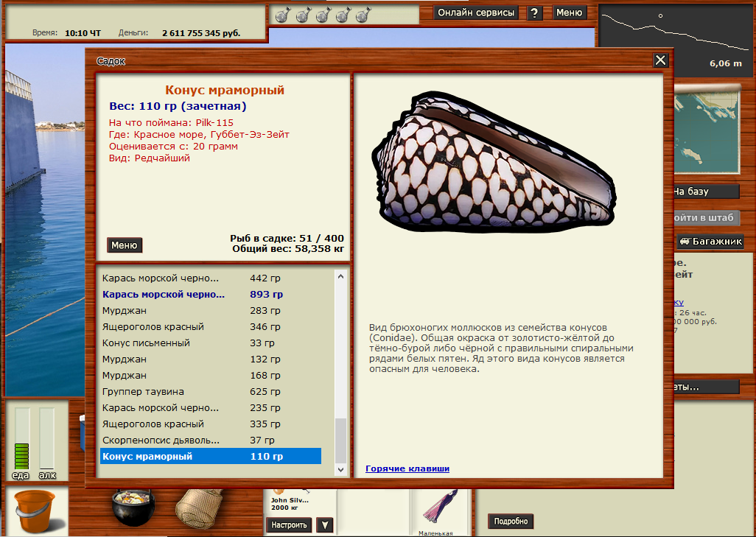Click the fish list scroll up arrow
The height and width of the screenshot is (537, 756).
[x=341, y=277]
